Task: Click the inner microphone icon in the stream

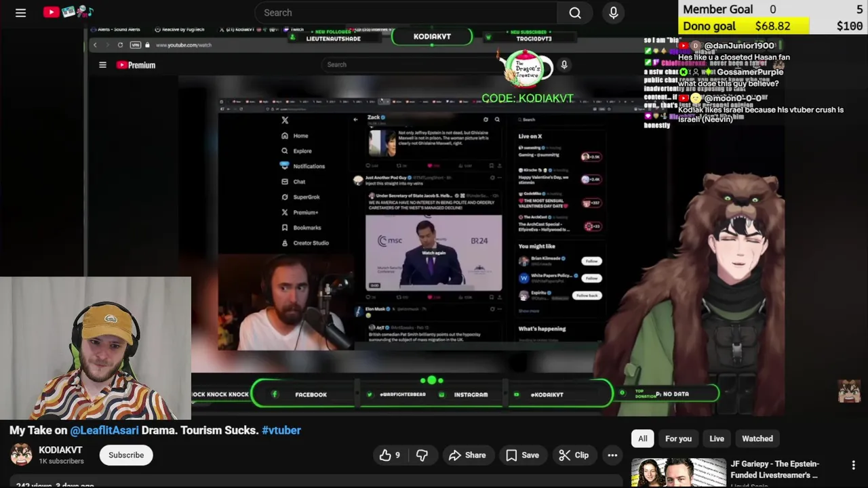Action: [564, 64]
